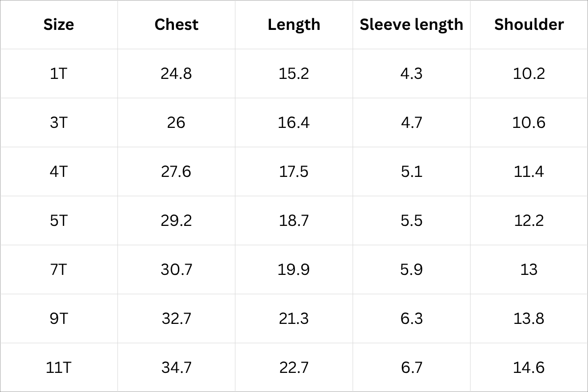Select the 16.4 length value for 3T
The width and height of the screenshot is (588, 392).
tap(294, 122)
